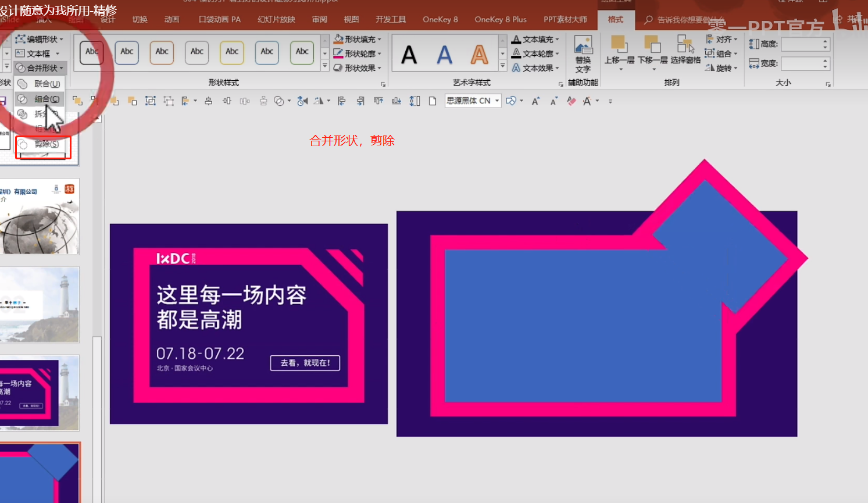Click the shapes insert icon in quick toolbar

coord(511,101)
